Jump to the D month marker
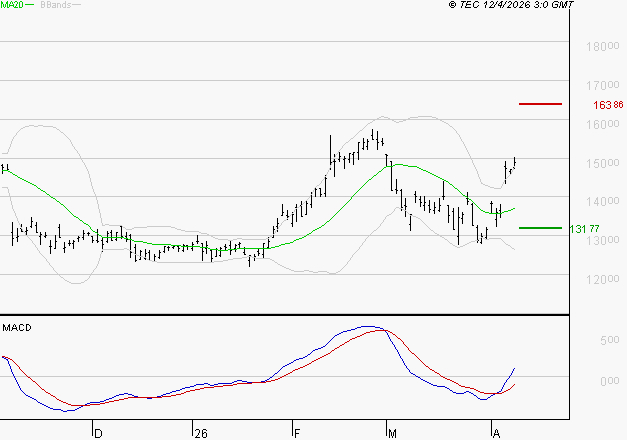This screenshot has height=440, width=627. point(97,433)
